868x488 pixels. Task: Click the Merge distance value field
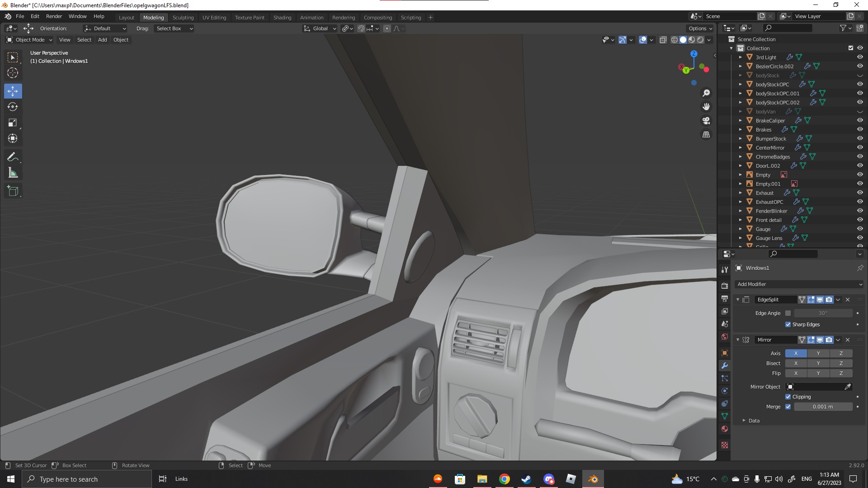click(823, 407)
